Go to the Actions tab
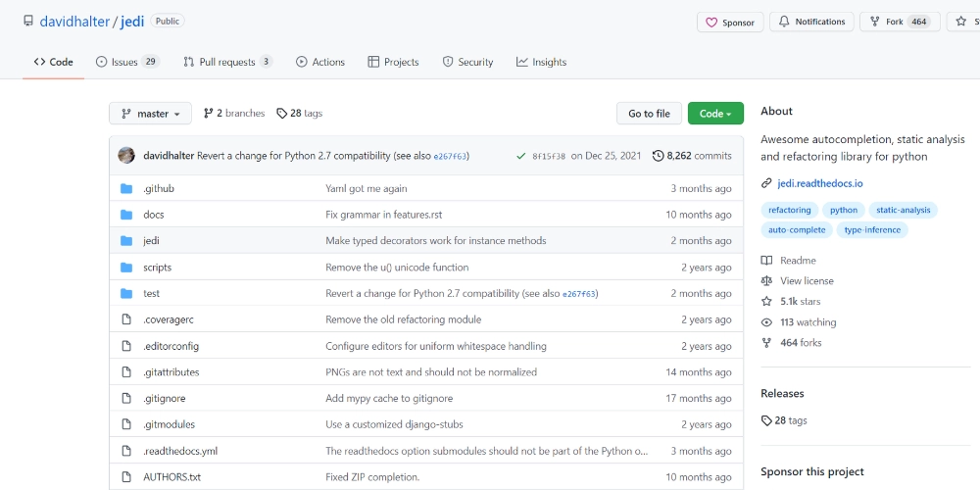980x490 pixels. point(320,62)
